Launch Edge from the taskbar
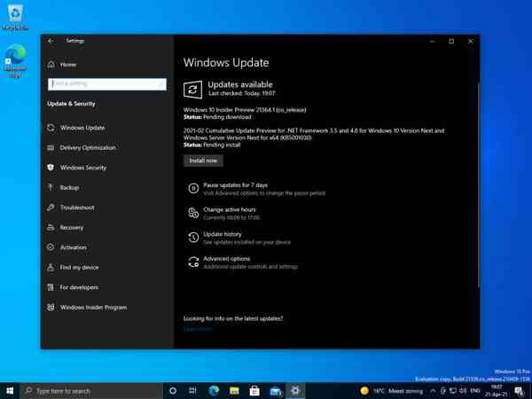This screenshot has width=532, height=399. [x=214, y=391]
